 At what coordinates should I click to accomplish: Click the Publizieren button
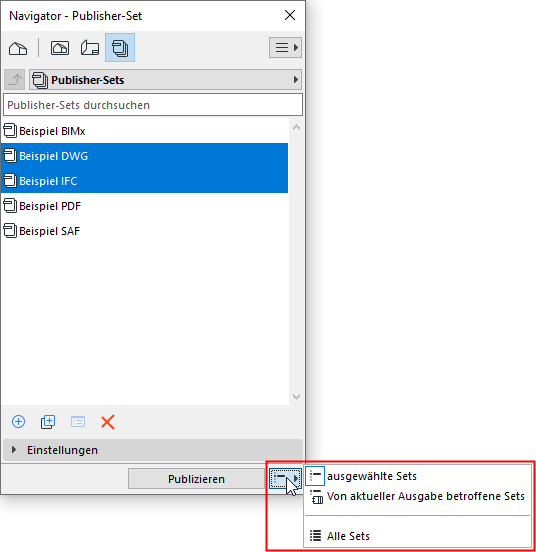pos(196,479)
